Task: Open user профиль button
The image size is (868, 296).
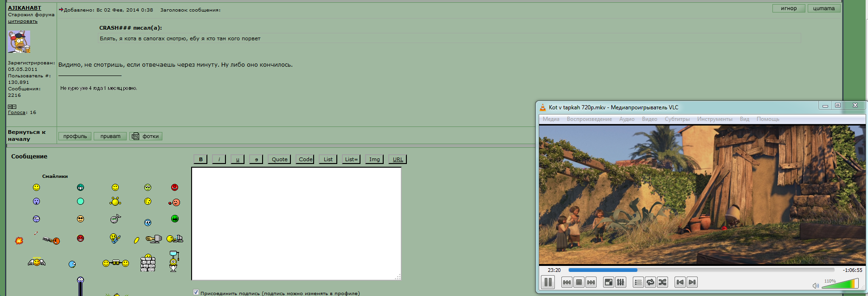Action: tap(75, 136)
